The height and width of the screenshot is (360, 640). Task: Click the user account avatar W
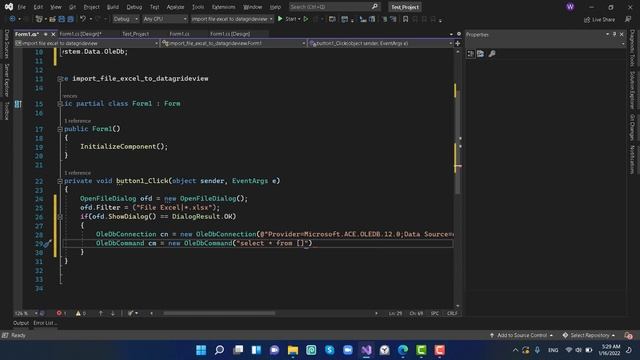(x=570, y=7)
